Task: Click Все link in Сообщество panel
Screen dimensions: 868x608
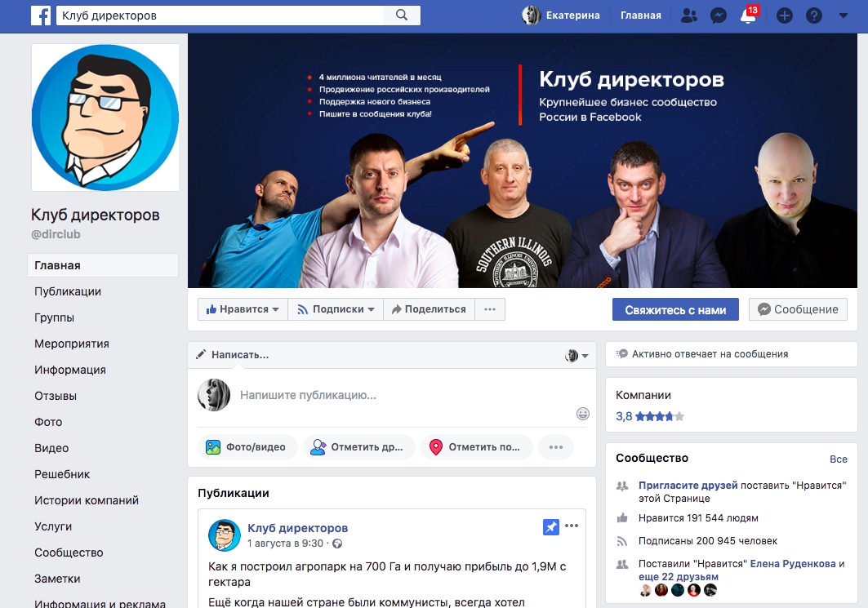Action: tap(838, 459)
